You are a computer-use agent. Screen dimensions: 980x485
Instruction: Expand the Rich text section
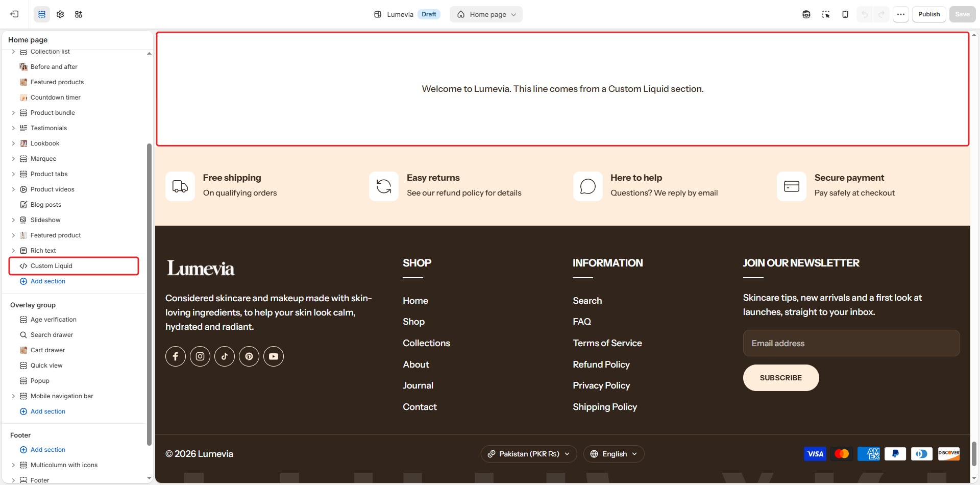tap(13, 251)
